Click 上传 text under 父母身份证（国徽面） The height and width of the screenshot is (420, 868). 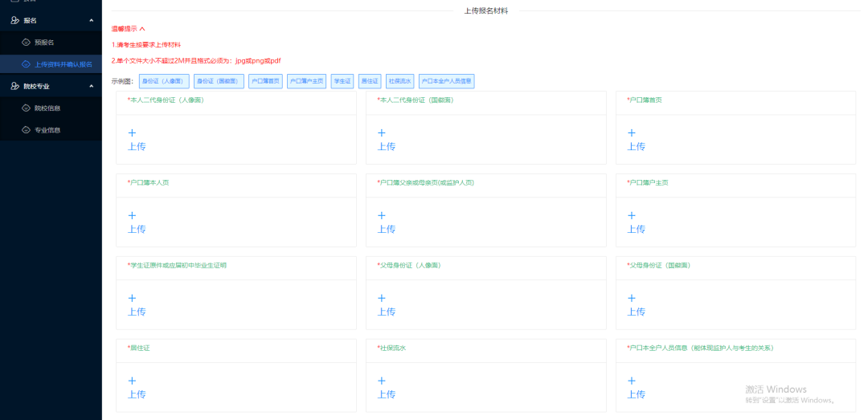pyautogui.click(x=636, y=312)
